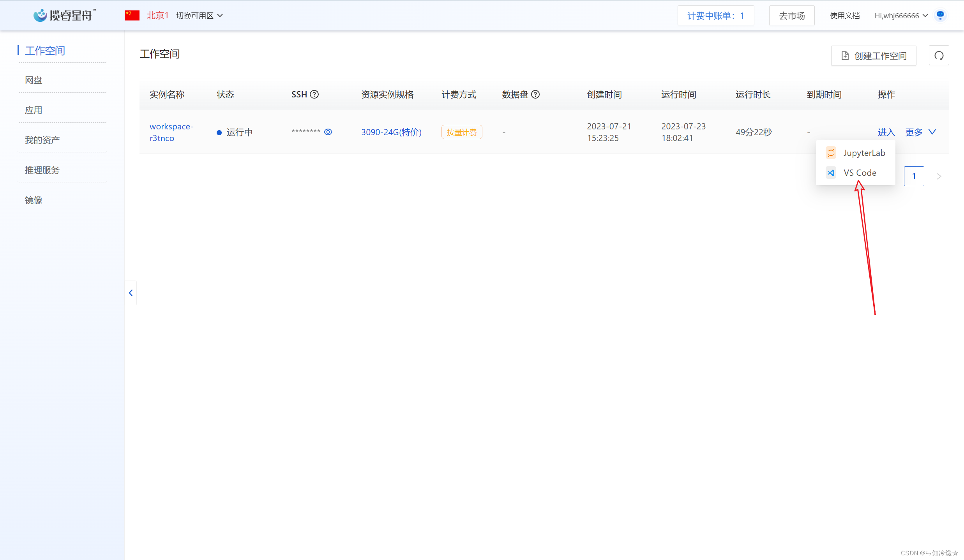Open the 切换可用区 region dropdown
This screenshot has height=560, width=964.
pyautogui.click(x=200, y=16)
